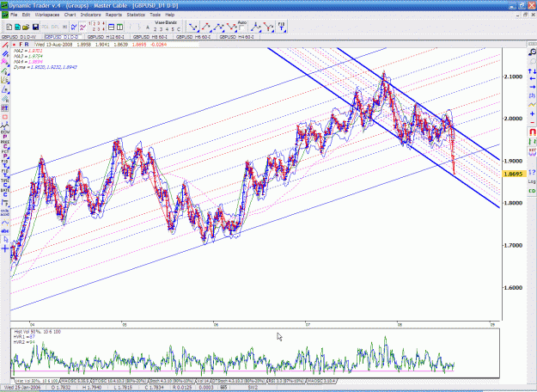
Task: Open the Reports menu
Action: point(113,15)
